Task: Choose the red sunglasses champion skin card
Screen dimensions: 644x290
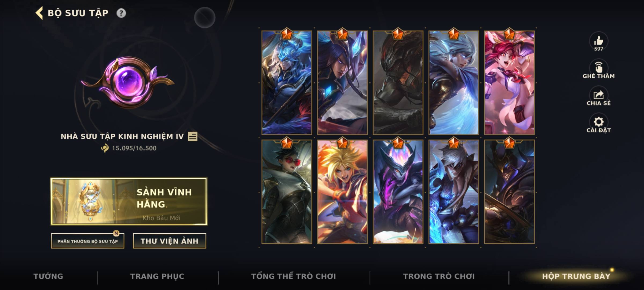Action: pos(287,192)
